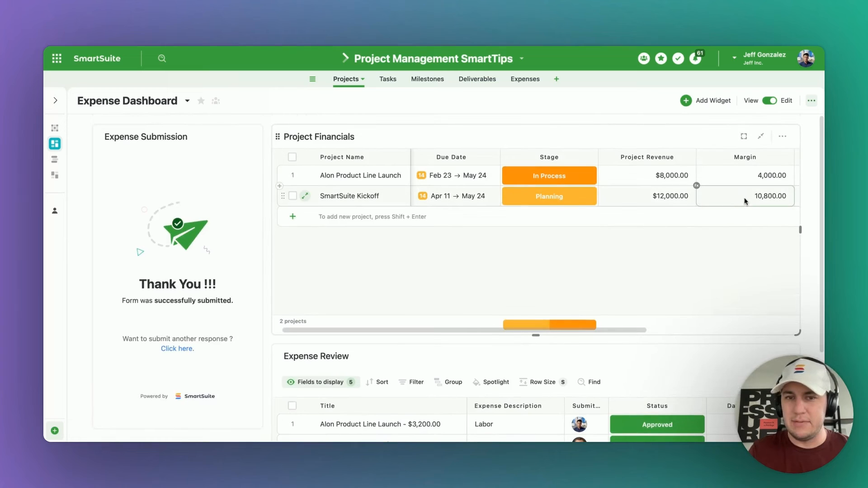Open the dashboard three-dot menu

(x=811, y=101)
